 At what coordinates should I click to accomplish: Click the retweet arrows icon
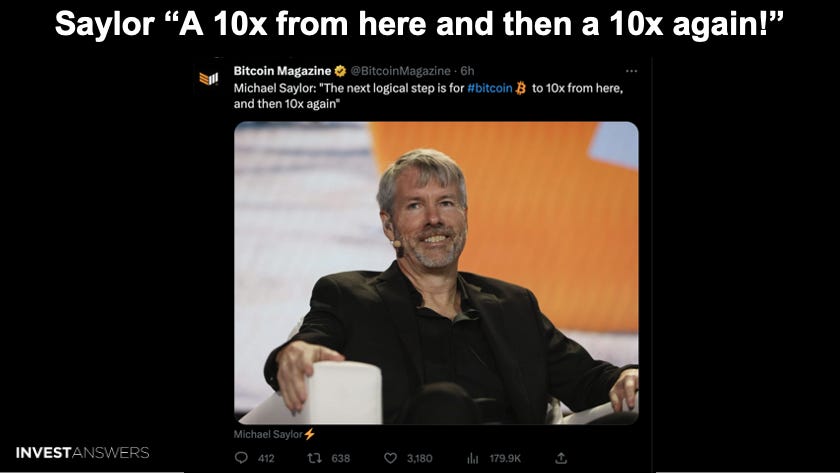314,458
